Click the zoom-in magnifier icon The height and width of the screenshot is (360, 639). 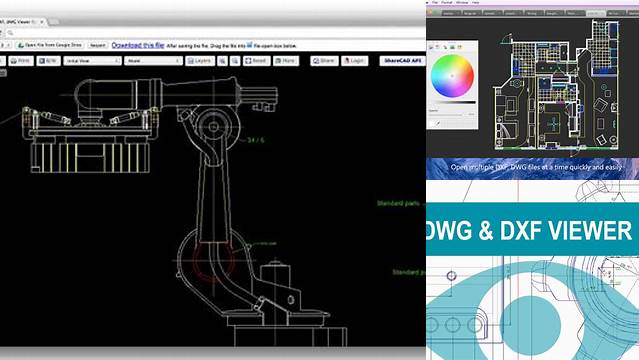222,61
